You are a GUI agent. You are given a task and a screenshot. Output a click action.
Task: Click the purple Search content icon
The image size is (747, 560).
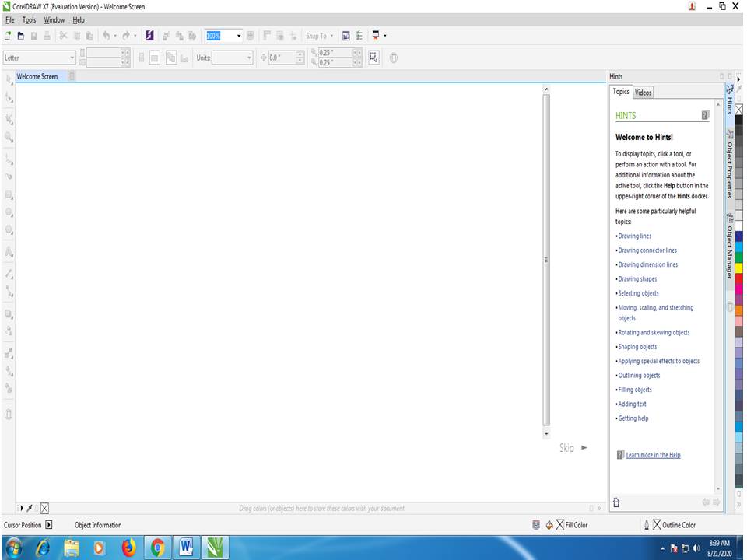point(149,36)
